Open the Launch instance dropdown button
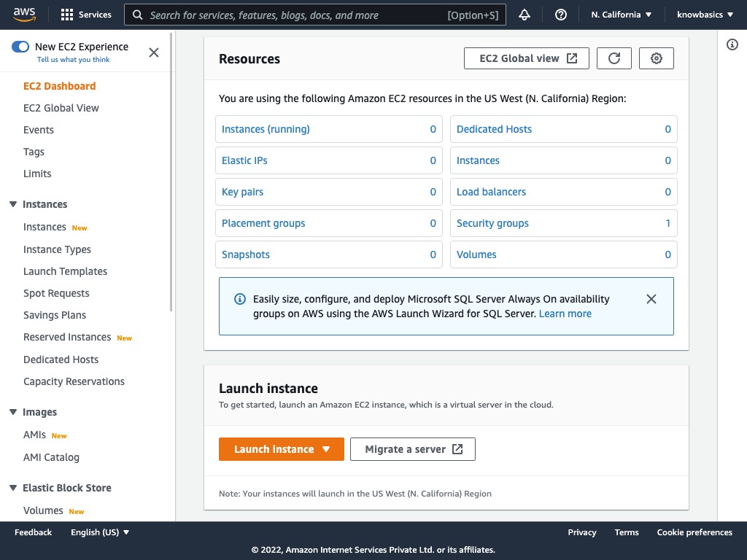 click(x=282, y=449)
